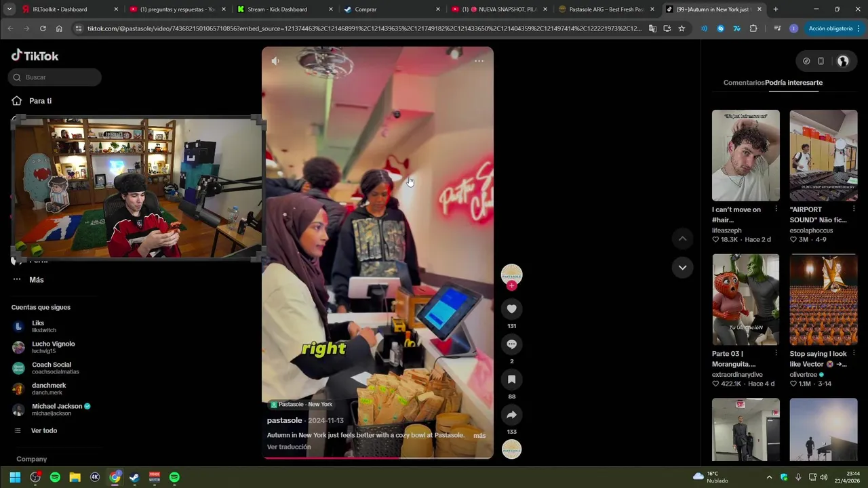The height and width of the screenshot is (488, 868).
Task: Switch to the Comentarios tab
Action: (x=744, y=83)
